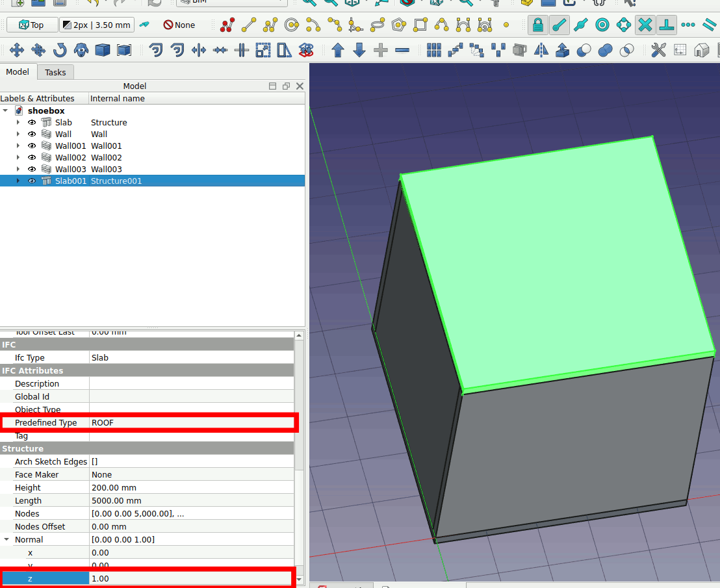Image resolution: width=720 pixels, height=588 pixels.
Task: Pick the Rectangle drawing tool
Action: (420, 25)
